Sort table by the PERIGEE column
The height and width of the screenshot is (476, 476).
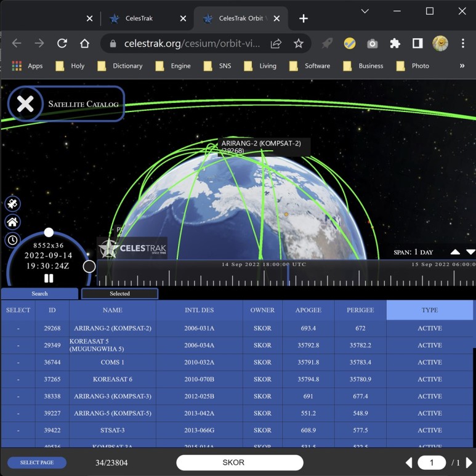[360, 310]
